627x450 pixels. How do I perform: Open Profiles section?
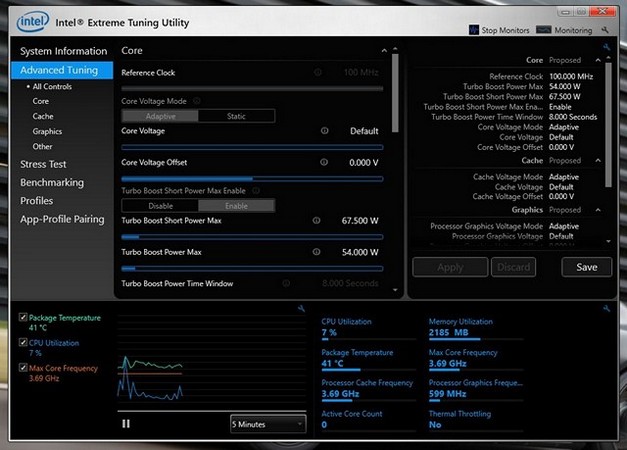(x=36, y=201)
